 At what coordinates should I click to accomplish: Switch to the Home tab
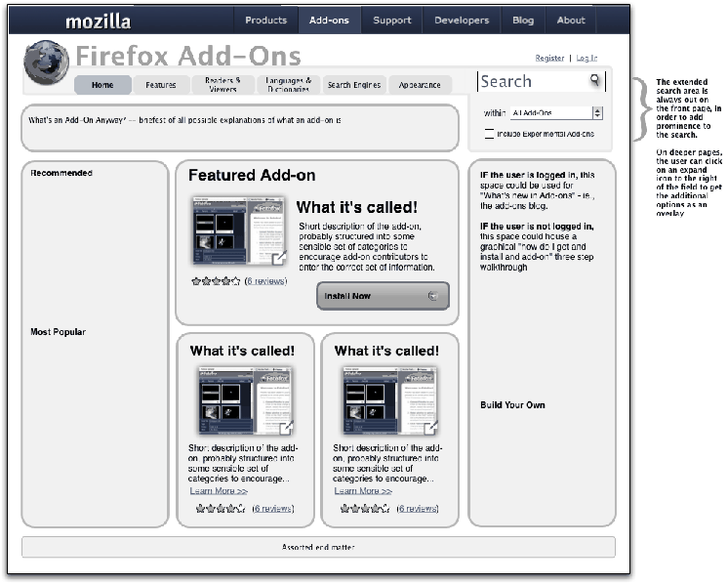102,85
